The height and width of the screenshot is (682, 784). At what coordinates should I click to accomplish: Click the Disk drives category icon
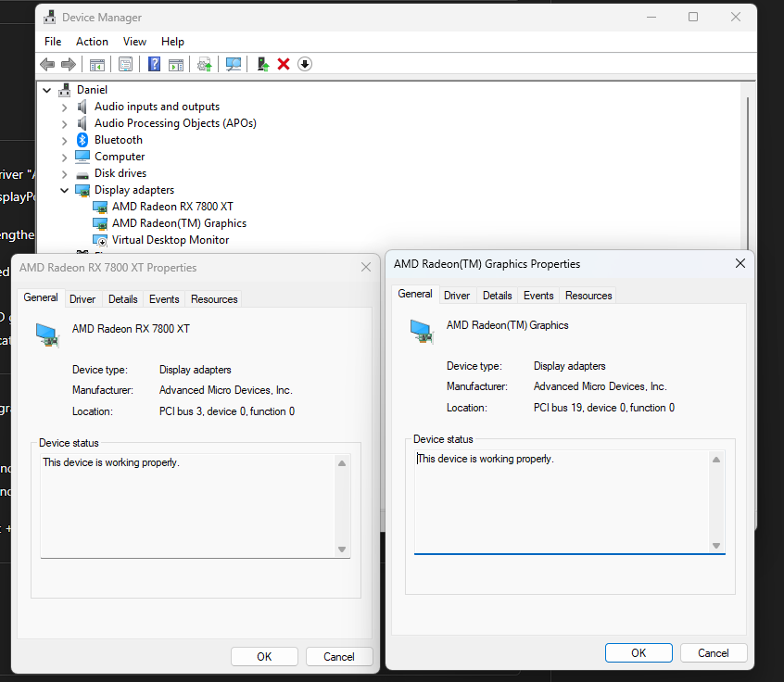82,174
